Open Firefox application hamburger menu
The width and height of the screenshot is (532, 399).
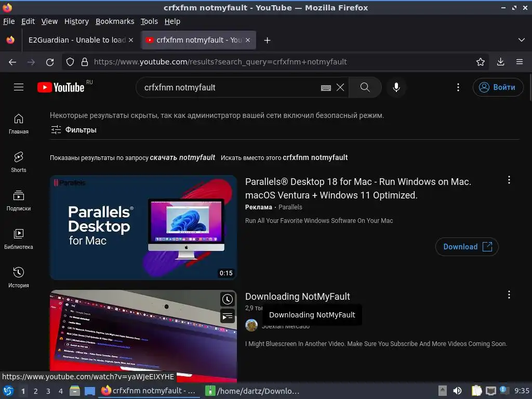(x=520, y=62)
